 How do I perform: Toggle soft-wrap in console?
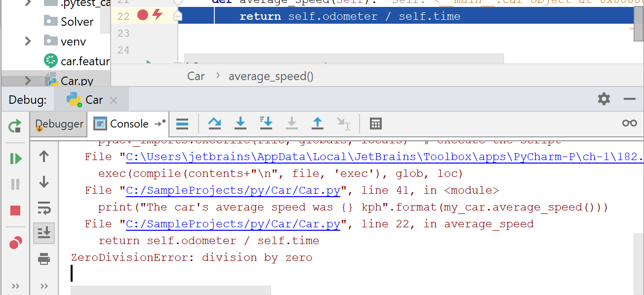44,209
